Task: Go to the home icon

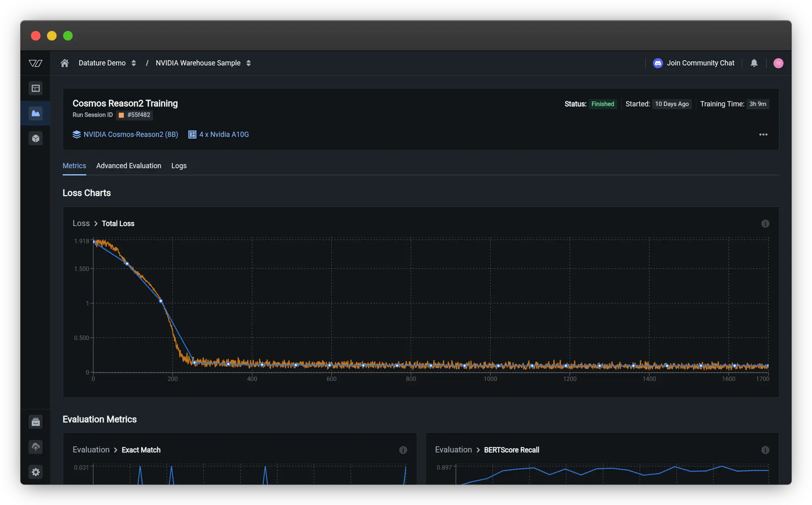Action: pos(65,63)
